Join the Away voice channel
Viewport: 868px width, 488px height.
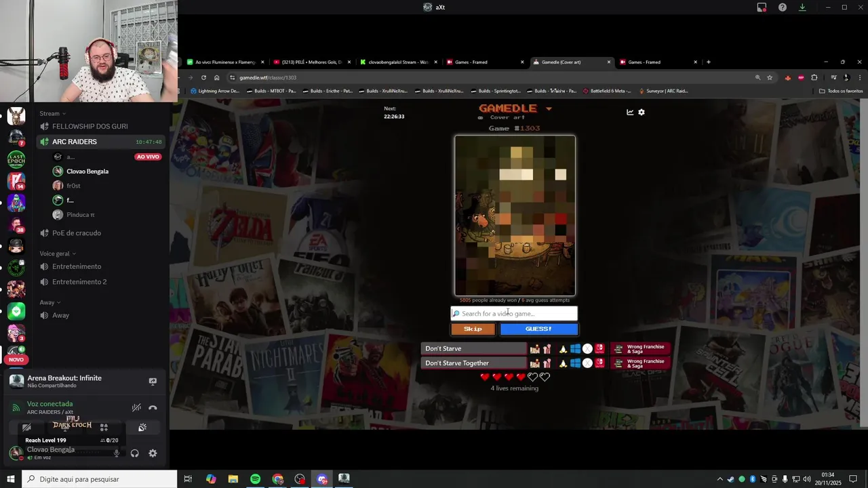(102, 315)
